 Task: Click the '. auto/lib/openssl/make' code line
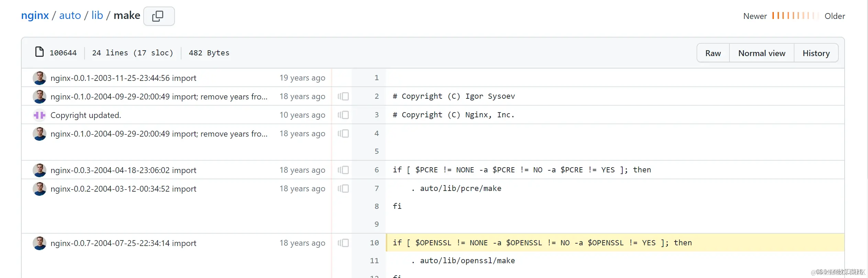click(x=463, y=261)
